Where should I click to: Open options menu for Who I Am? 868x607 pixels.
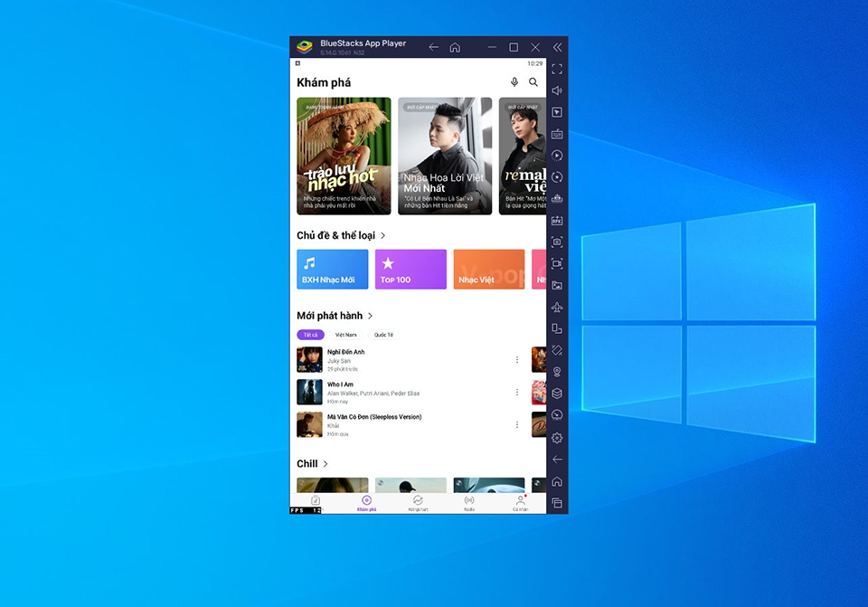tap(517, 392)
